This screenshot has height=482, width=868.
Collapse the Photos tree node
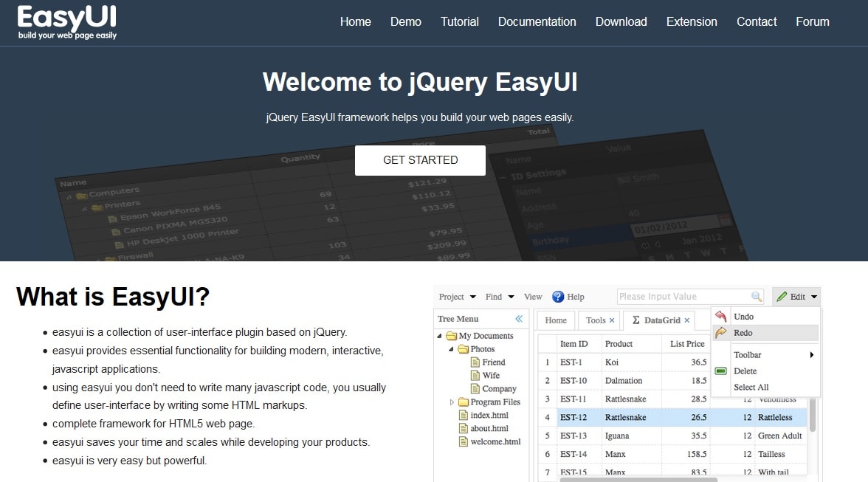451,349
